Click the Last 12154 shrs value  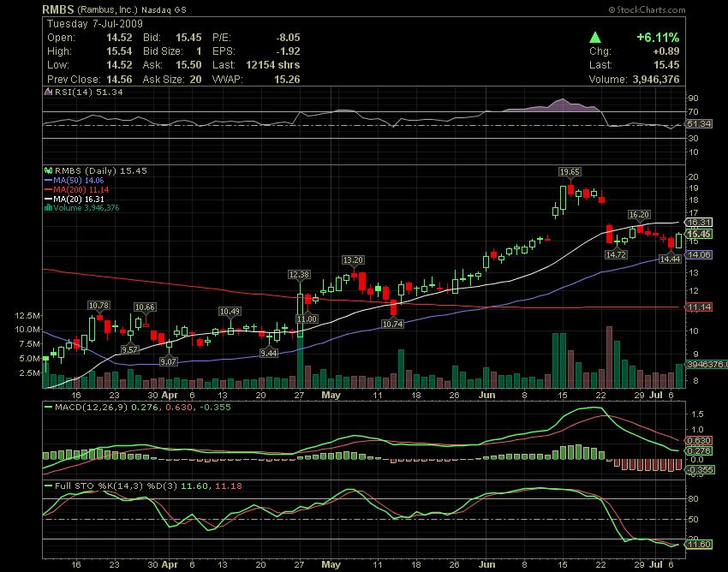[273, 65]
